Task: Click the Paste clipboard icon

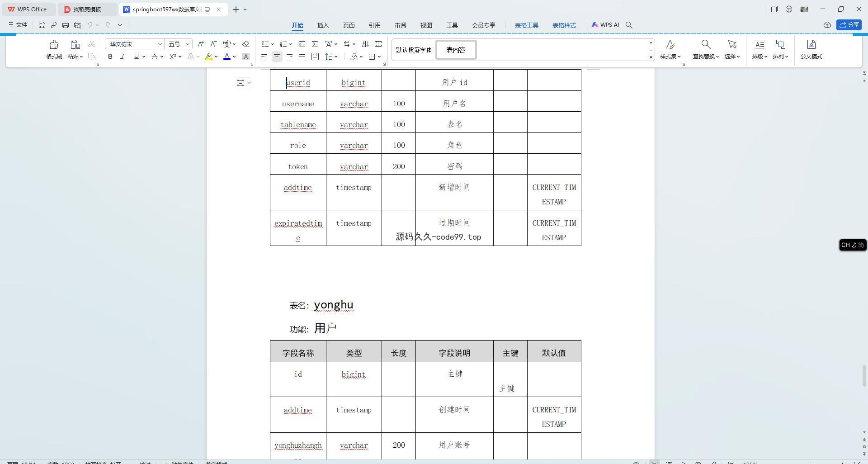Action: pyautogui.click(x=75, y=44)
